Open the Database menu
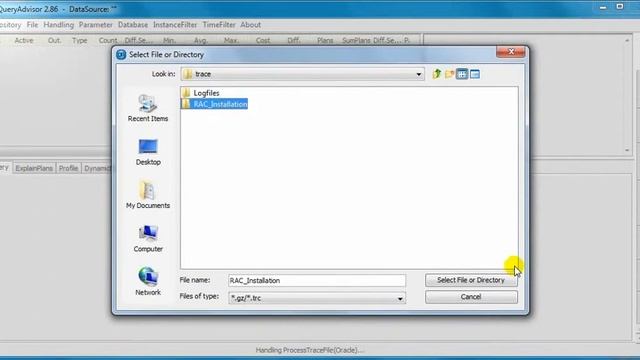This screenshot has height=360, width=640. pyautogui.click(x=133, y=25)
